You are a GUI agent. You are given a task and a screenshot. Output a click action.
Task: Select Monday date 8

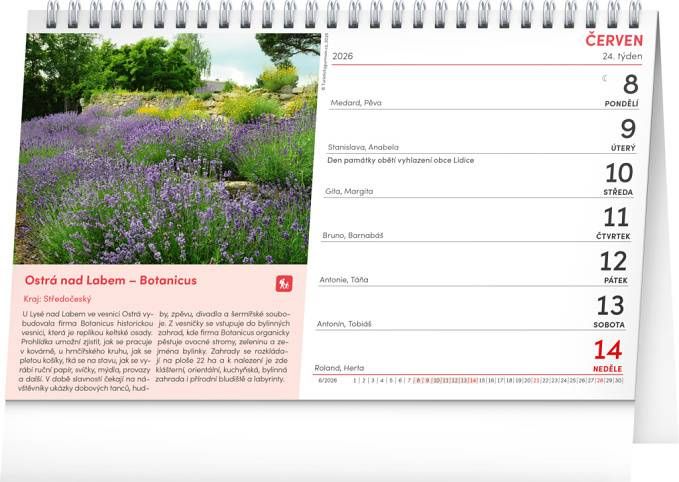coord(630,85)
